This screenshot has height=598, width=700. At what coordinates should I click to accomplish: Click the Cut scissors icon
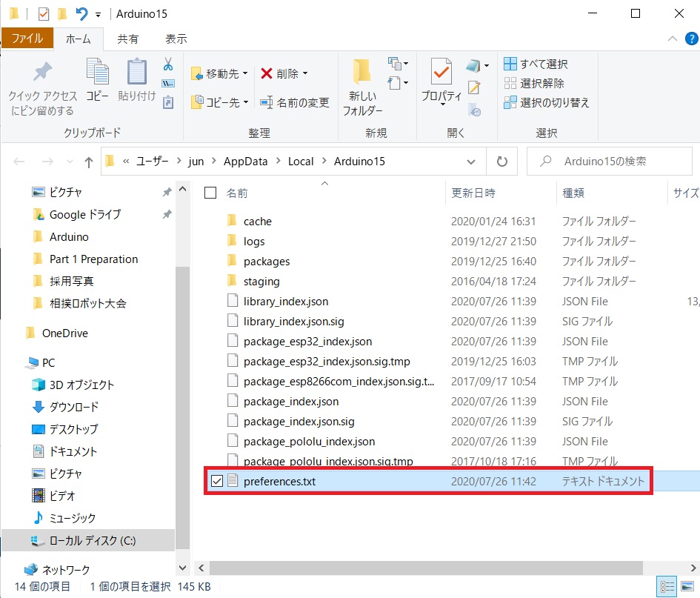click(x=168, y=64)
